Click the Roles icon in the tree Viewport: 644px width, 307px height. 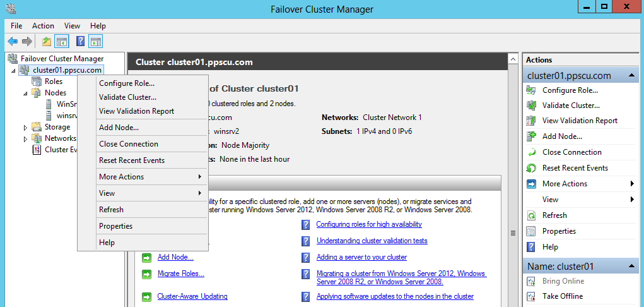pyautogui.click(x=37, y=81)
